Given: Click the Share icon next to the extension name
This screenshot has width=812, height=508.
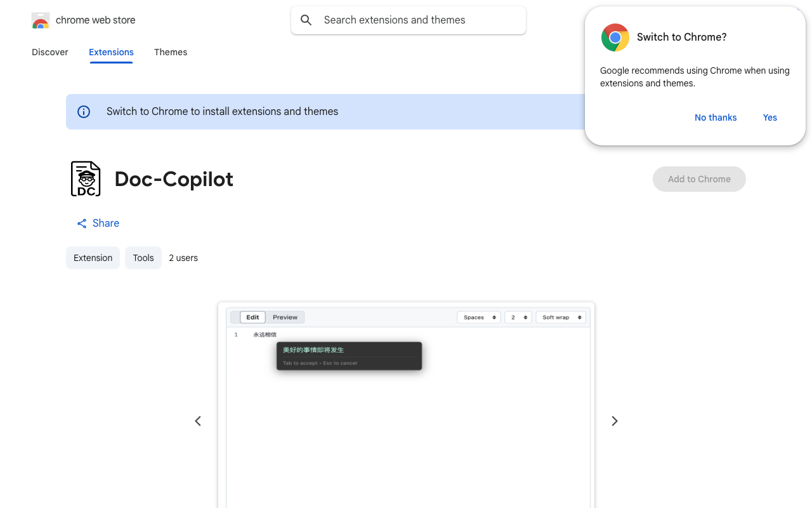Looking at the screenshot, I should [x=81, y=223].
